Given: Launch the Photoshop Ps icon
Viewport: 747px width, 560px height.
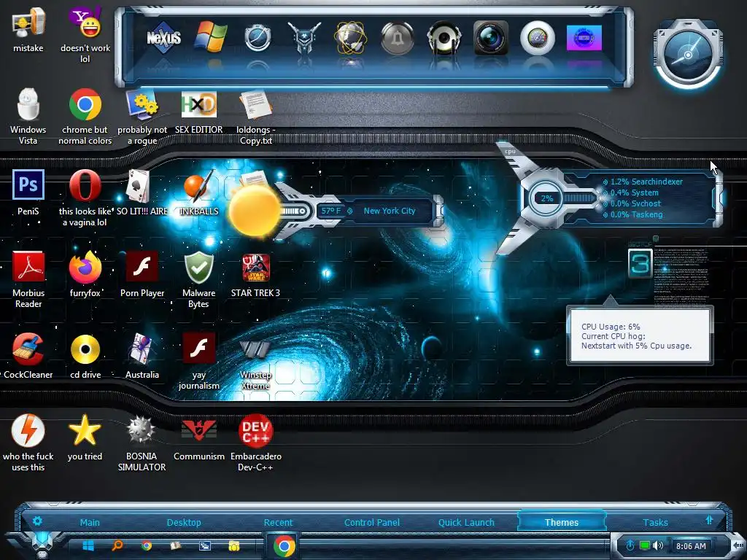Looking at the screenshot, I should (28, 192).
